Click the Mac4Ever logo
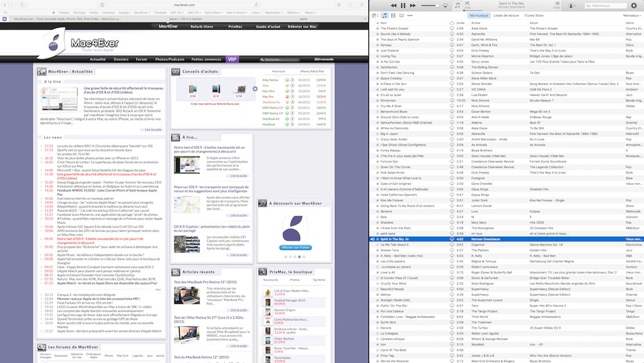The image size is (644, 363). click(78, 43)
